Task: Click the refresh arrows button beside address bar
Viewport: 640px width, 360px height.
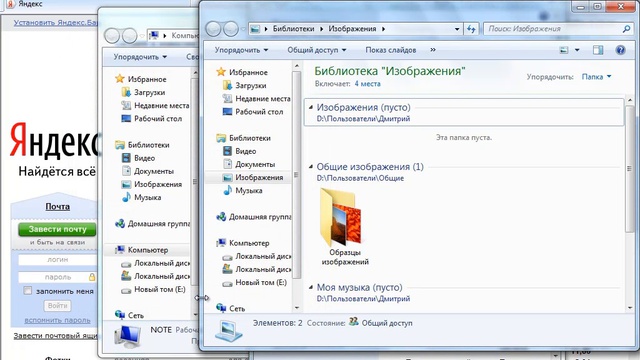Action: point(471,29)
